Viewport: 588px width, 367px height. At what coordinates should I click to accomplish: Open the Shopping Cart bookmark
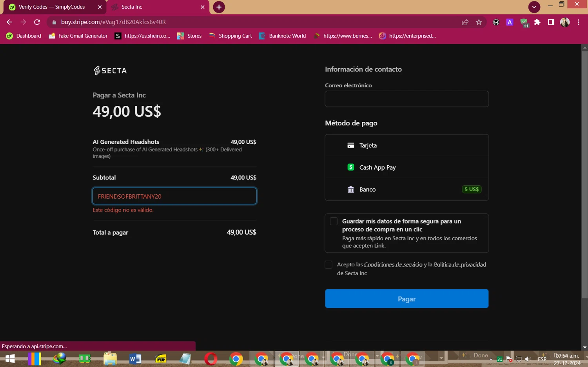[x=230, y=36]
